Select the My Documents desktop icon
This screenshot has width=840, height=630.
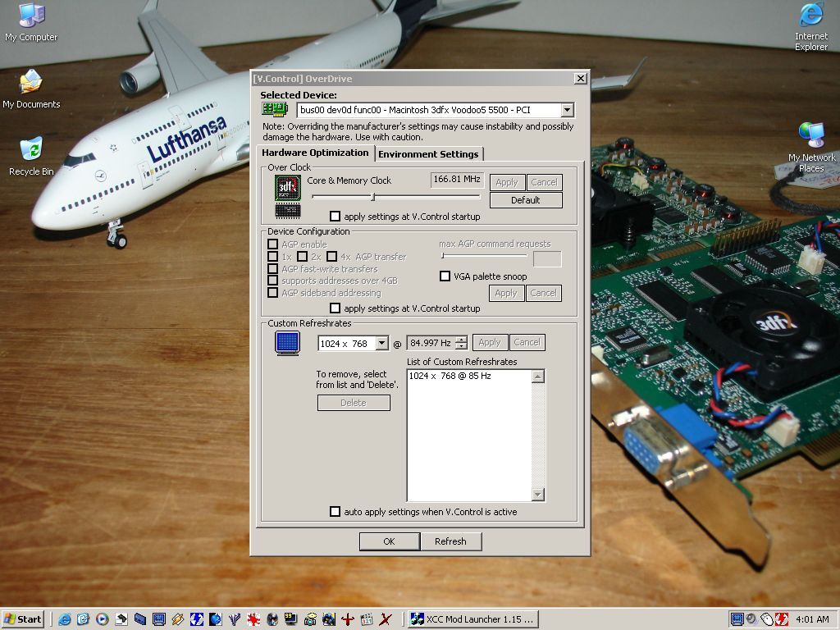coord(31,89)
